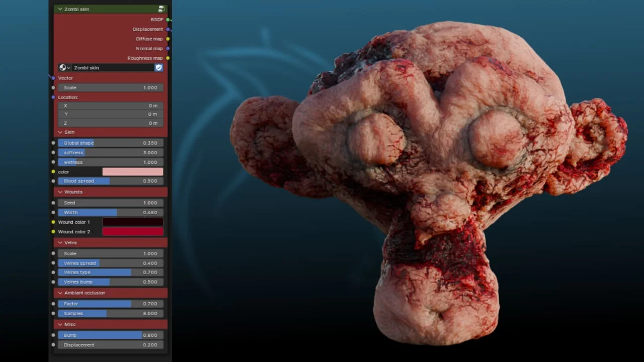Open the browse node tree datablock icon
The height and width of the screenshot is (362, 644).
pyautogui.click(x=63, y=67)
